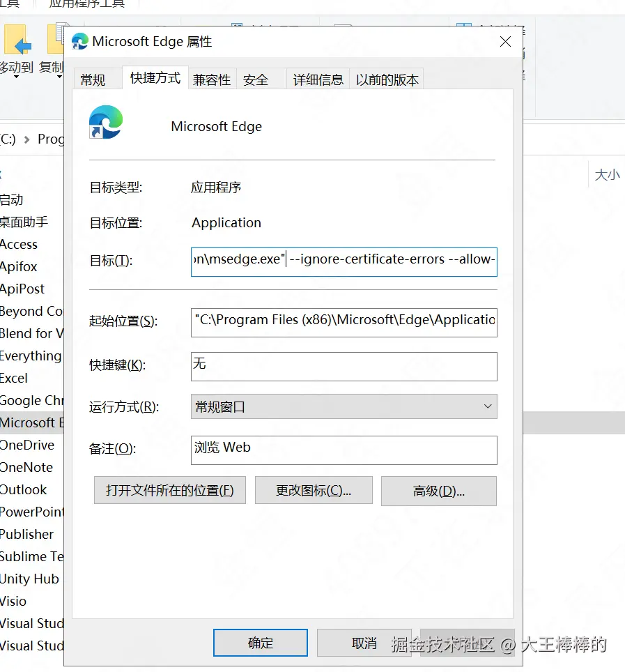Select Access in the Explorer file list
Image resolution: width=625 pixels, height=672 pixels.
(19, 244)
